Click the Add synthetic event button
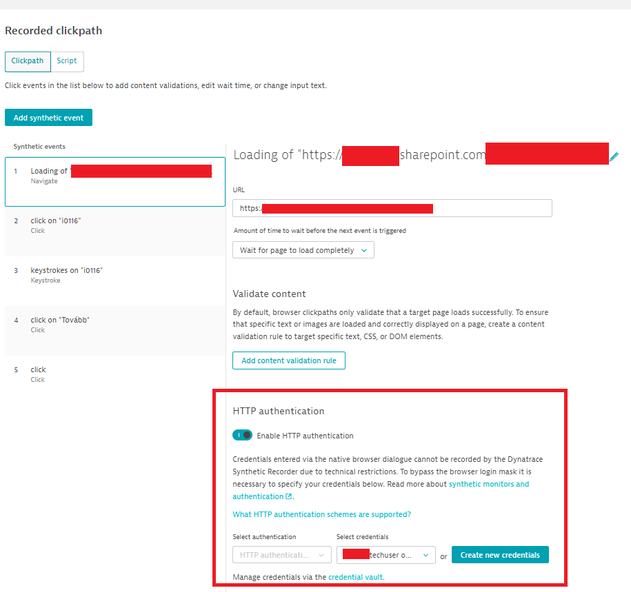 (x=48, y=118)
